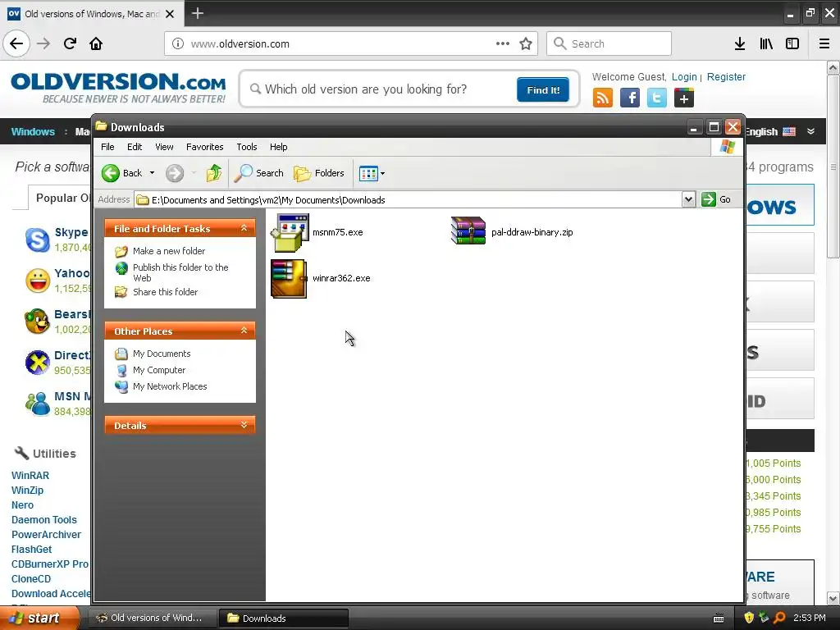Viewport: 840px width, 630px height.
Task: Go Back in Explorer toolbar
Action: tap(122, 173)
